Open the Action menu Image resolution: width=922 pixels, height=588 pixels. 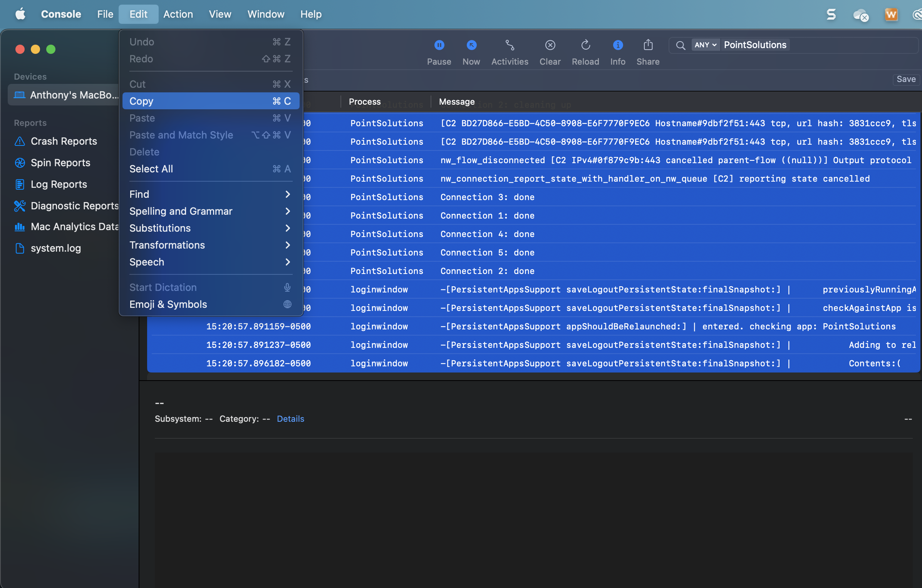[178, 14]
